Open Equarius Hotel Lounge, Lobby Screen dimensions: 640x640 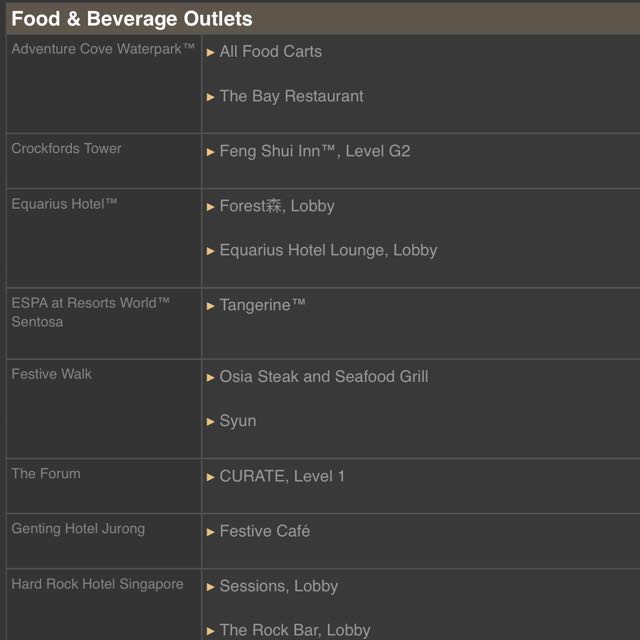(328, 250)
